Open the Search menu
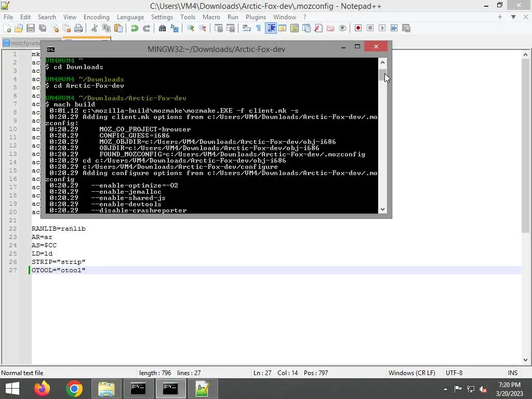 [x=47, y=17]
